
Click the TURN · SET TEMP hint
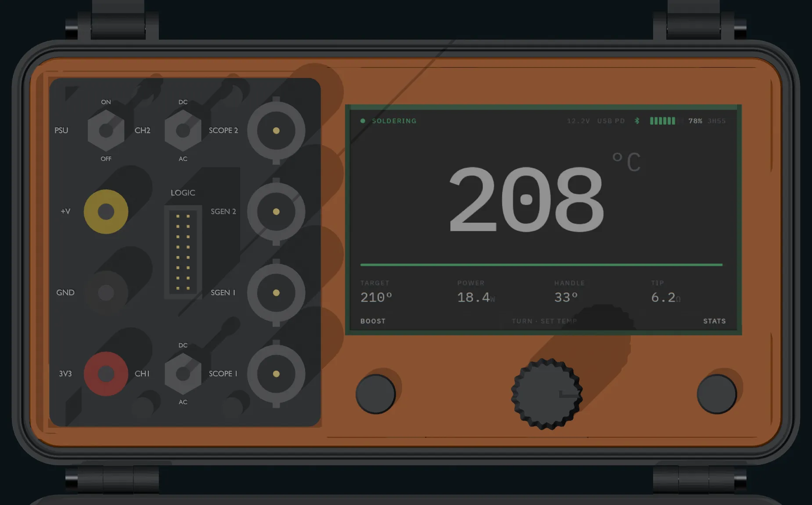click(544, 321)
